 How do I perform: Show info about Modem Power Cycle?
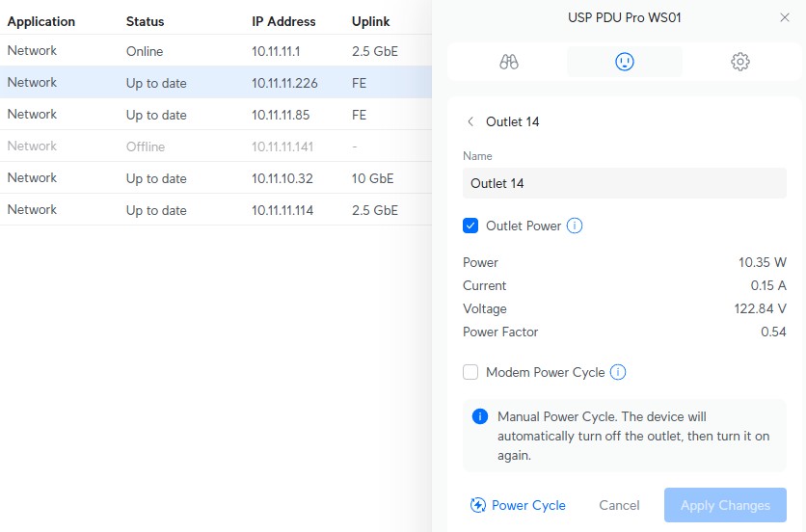pos(618,372)
